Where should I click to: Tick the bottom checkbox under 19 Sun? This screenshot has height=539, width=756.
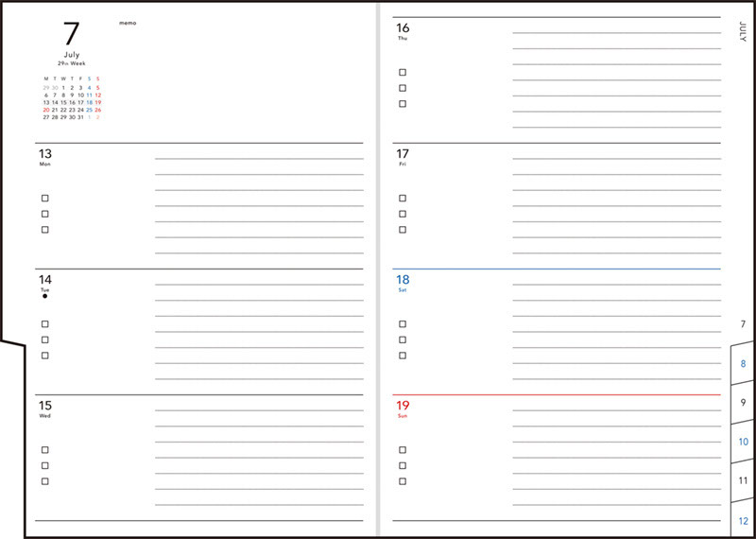pos(403,481)
